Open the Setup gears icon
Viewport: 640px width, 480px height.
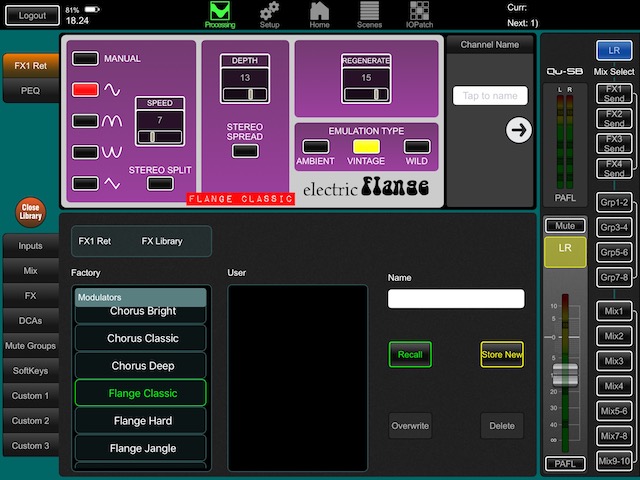pos(269,15)
